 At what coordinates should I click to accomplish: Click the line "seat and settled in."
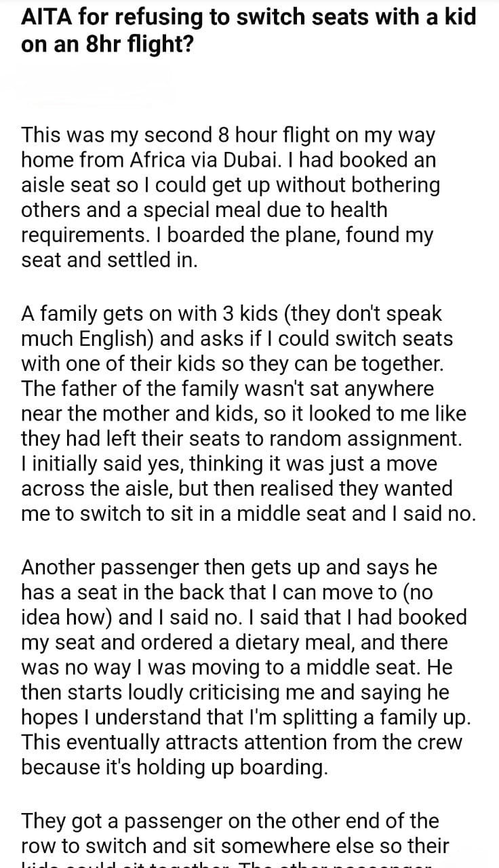tap(109, 260)
